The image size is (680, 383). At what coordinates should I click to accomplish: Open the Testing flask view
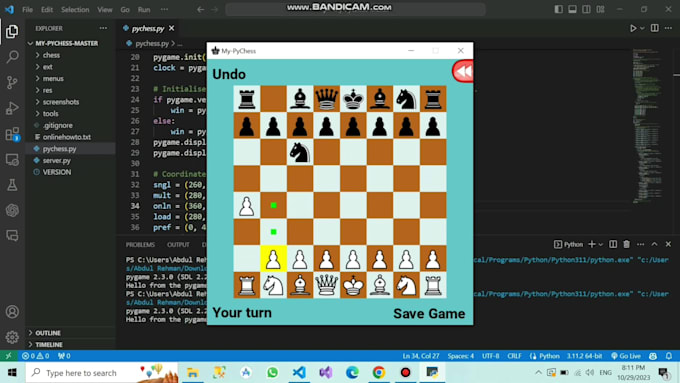[x=12, y=185]
